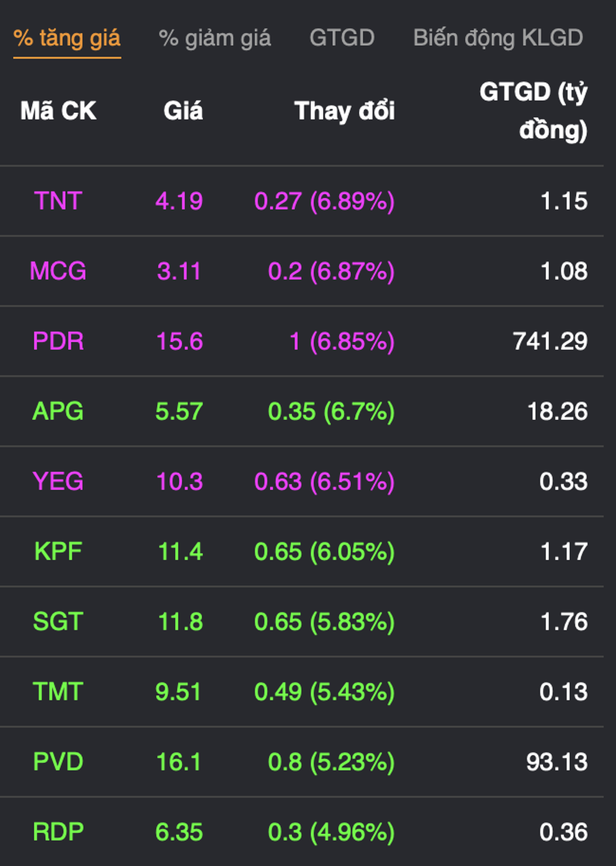View the RDP stock details

(58, 832)
